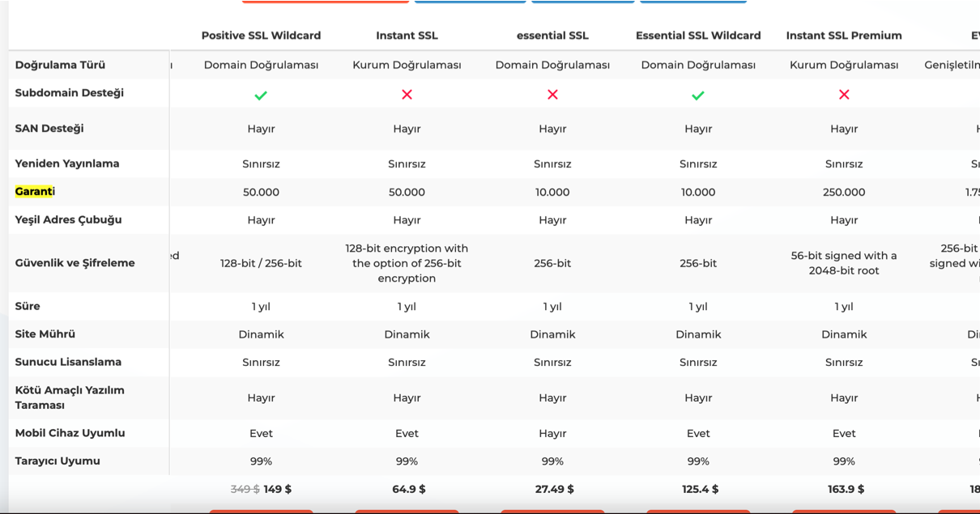Click the 163.9 $ price
This screenshot has height=514, width=980.
tap(844, 489)
